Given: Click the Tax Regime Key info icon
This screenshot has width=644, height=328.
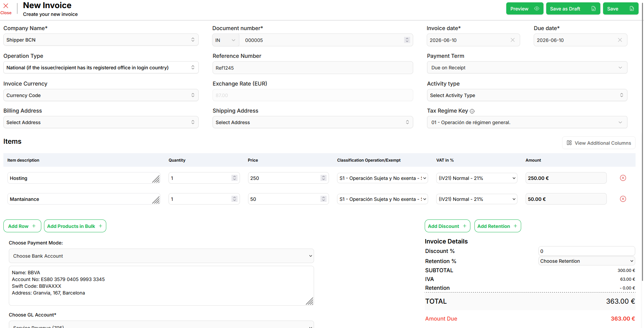Looking at the screenshot, I should pyautogui.click(x=472, y=111).
